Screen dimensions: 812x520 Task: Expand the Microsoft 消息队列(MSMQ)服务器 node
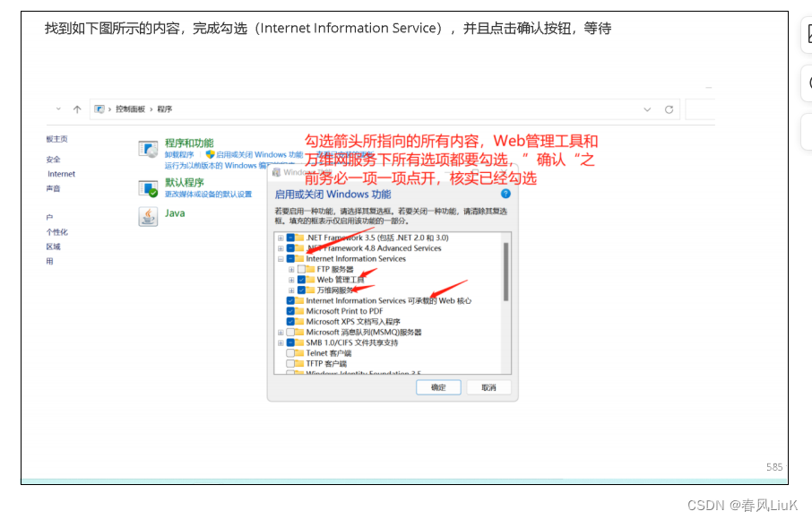tap(281, 332)
